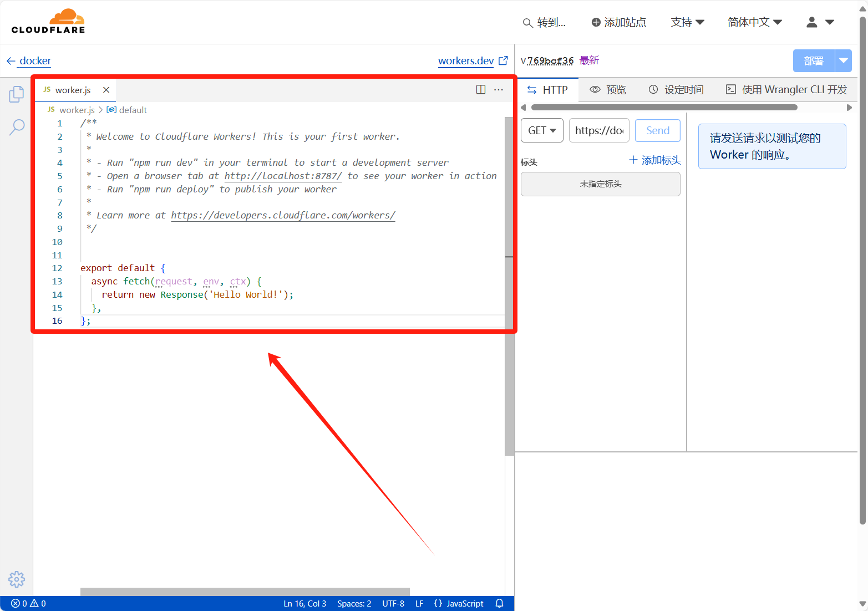Screen dimensions: 868x611
Task: Close the worker.js editor tab
Action: [106, 90]
